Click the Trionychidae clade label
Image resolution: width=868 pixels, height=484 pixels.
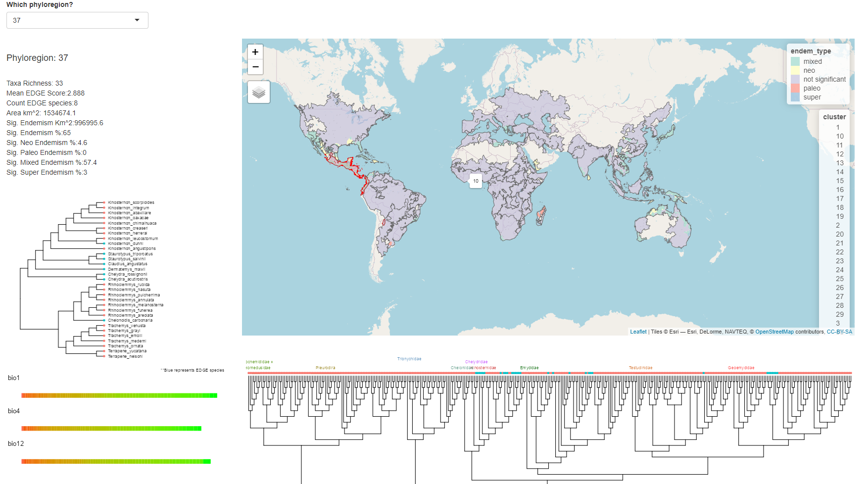pos(409,359)
